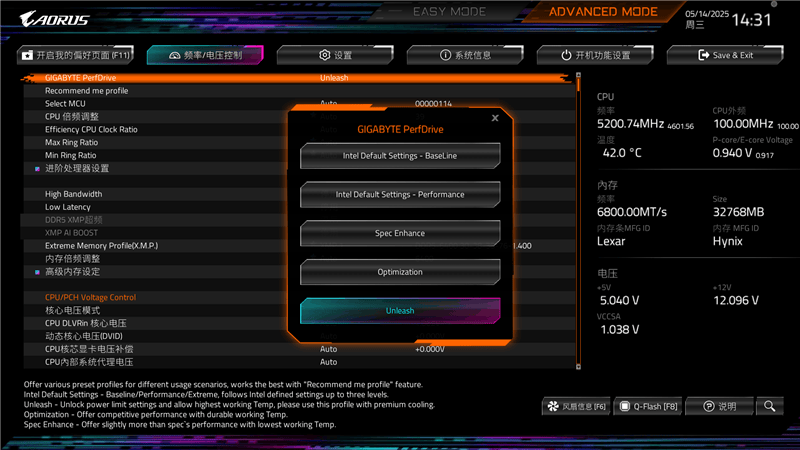Open fan info (F6) button
The image size is (800, 450).
click(577, 406)
